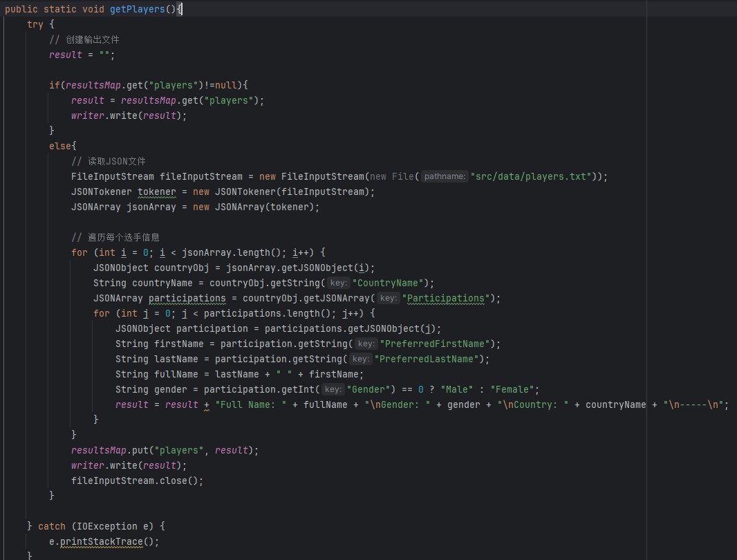Screen dimensions: 737x560
Task: Click the 'key:' hint before "PreferredLastName"
Action: pyautogui.click(x=360, y=359)
